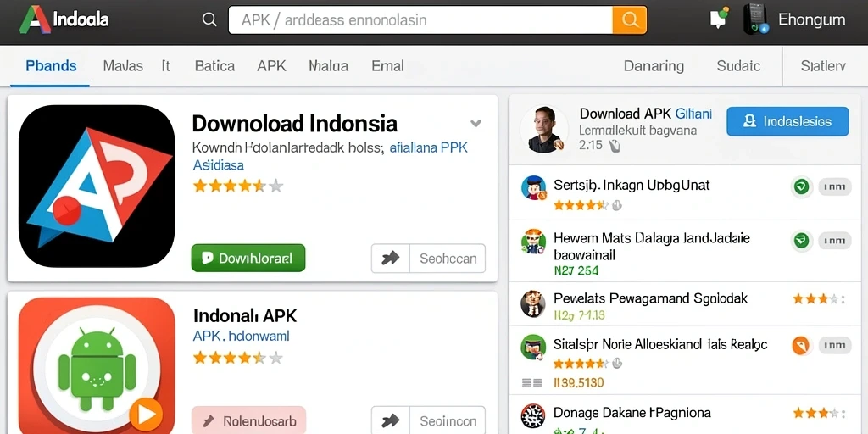Open the Download APK Gliani heading
This screenshot has height=434, width=868.
pyautogui.click(x=645, y=114)
